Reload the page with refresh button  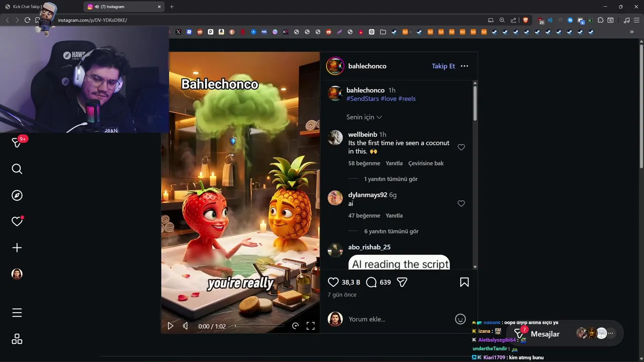tap(27, 20)
